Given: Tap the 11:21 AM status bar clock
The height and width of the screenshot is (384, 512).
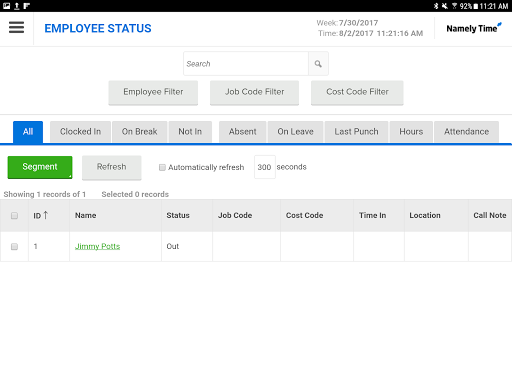Looking at the screenshot, I should coord(494,6).
